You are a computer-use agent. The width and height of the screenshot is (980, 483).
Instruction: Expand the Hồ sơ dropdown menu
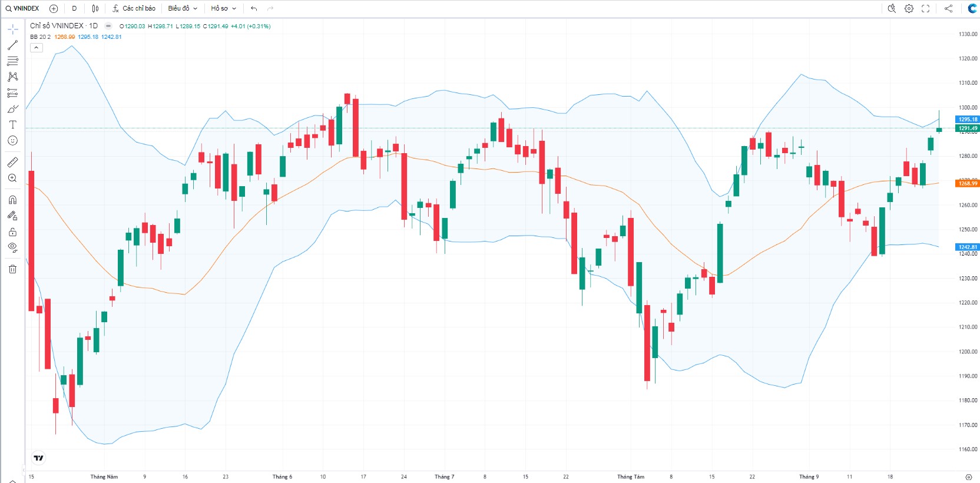(x=223, y=8)
